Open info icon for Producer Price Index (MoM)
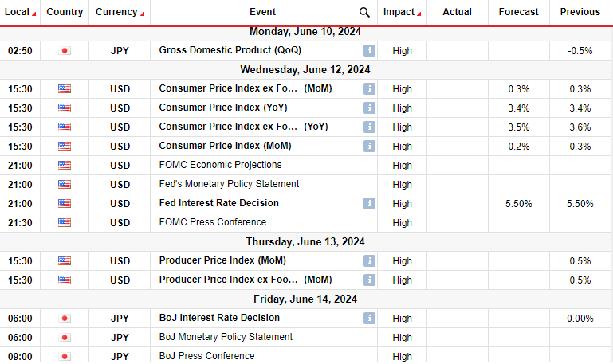Viewport: 613px width, 364px height. 369,261
